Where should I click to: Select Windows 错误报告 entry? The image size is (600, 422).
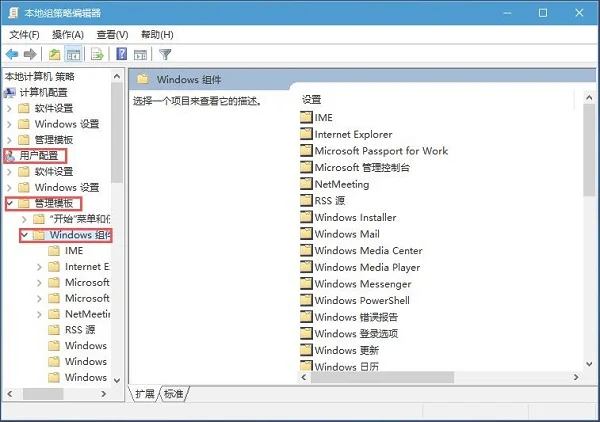tap(356, 317)
